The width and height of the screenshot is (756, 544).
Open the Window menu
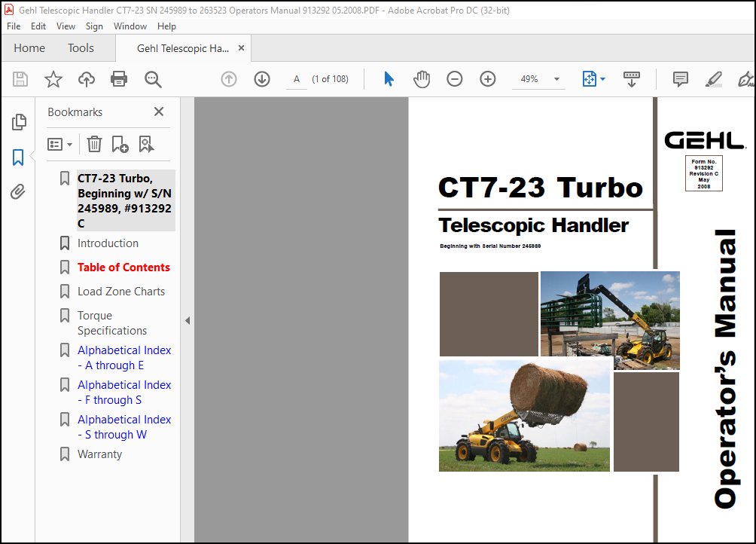(x=130, y=26)
